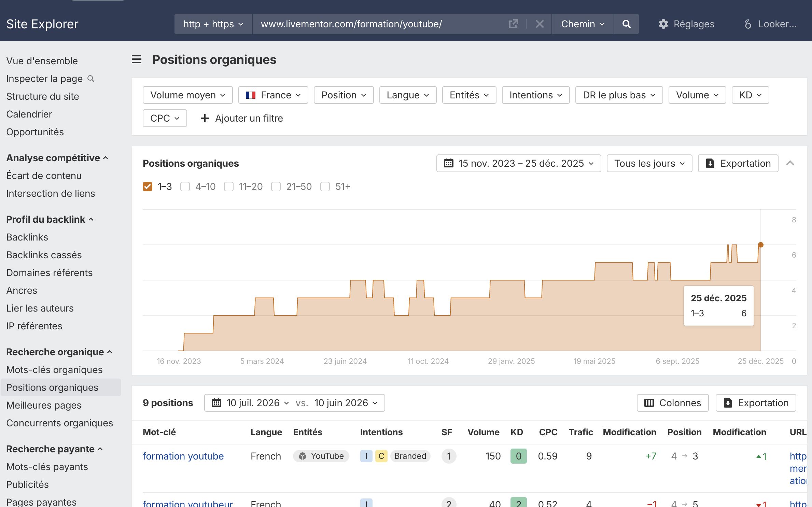
Task: Open URL in new tab icon
Action: click(513, 24)
